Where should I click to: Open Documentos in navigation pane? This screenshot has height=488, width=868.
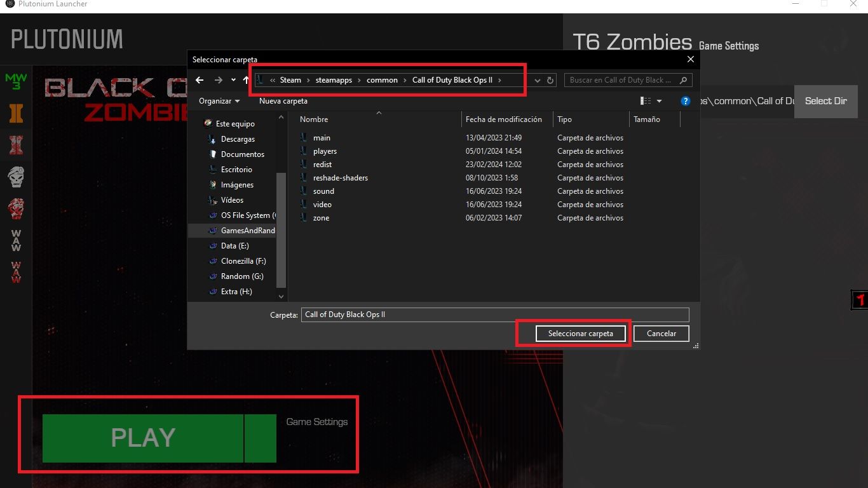point(242,154)
